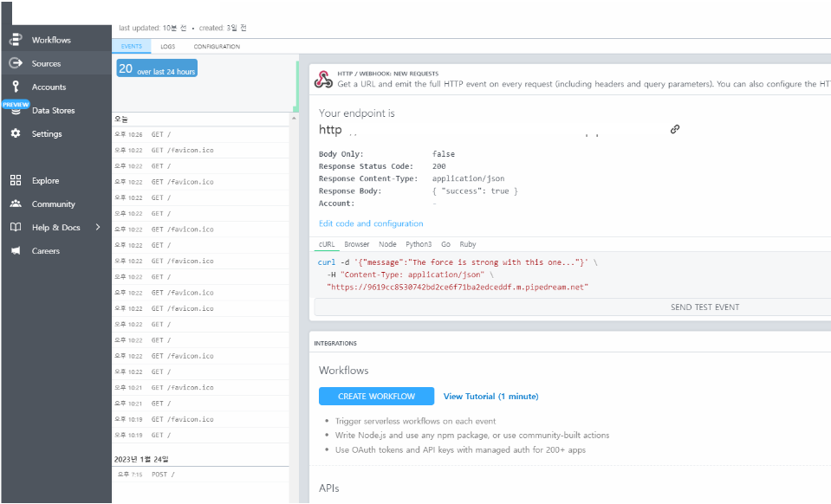Select the 10:19 GET / event

click(x=201, y=436)
